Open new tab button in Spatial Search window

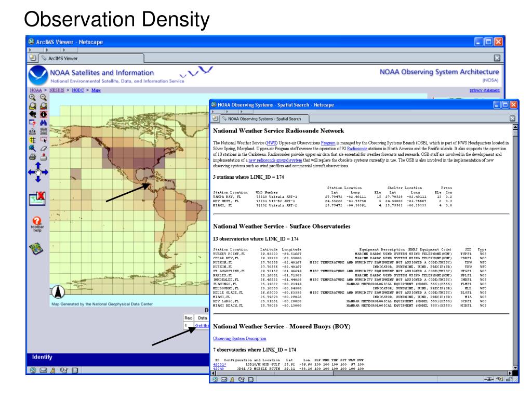(x=215, y=118)
